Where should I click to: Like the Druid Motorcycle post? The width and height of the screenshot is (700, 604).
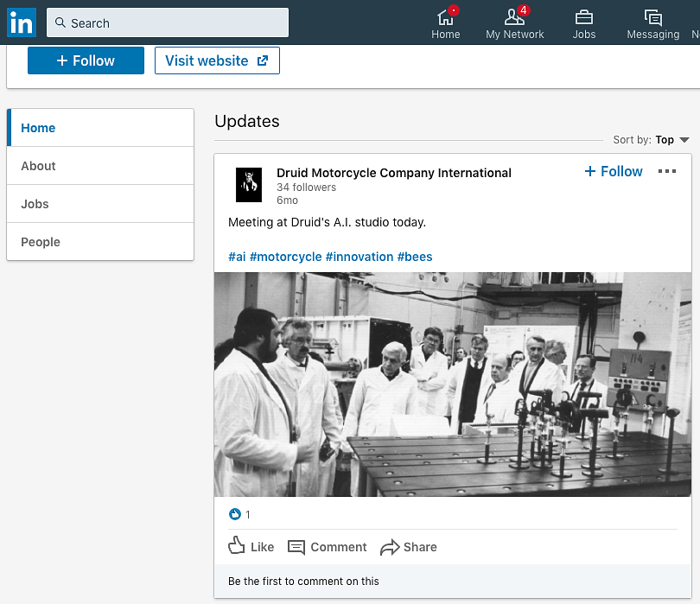pyautogui.click(x=251, y=547)
